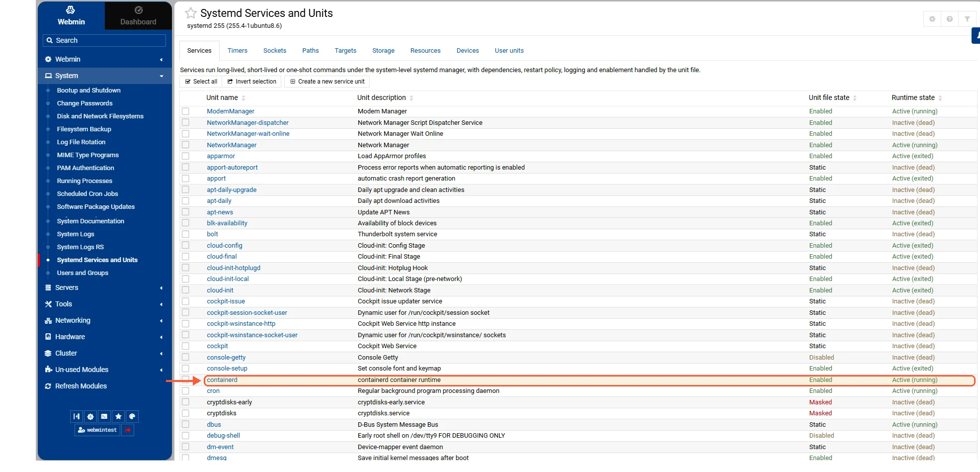Open the Dashboard tab in sidebar
This screenshot has width=980, height=472.
tap(138, 15)
